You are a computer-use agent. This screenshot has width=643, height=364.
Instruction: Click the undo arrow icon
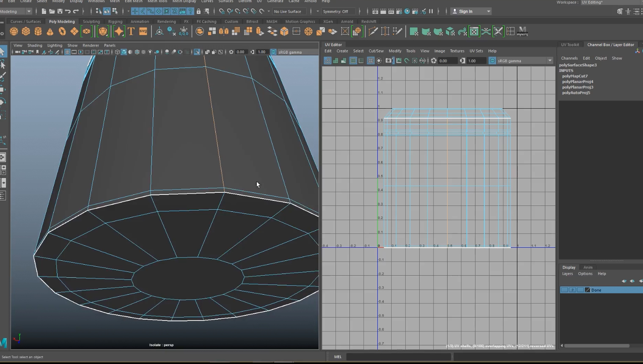click(x=68, y=11)
